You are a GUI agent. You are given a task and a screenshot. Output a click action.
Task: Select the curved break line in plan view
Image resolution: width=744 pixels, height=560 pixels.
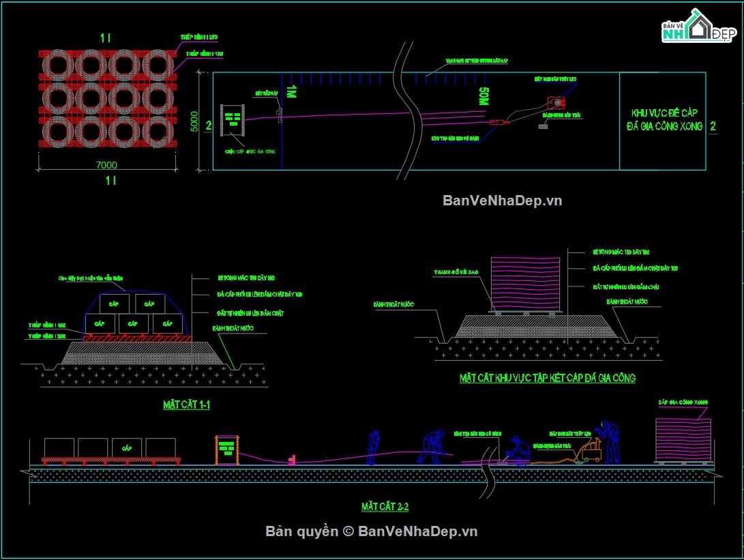pyautogui.click(x=408, y=111)
